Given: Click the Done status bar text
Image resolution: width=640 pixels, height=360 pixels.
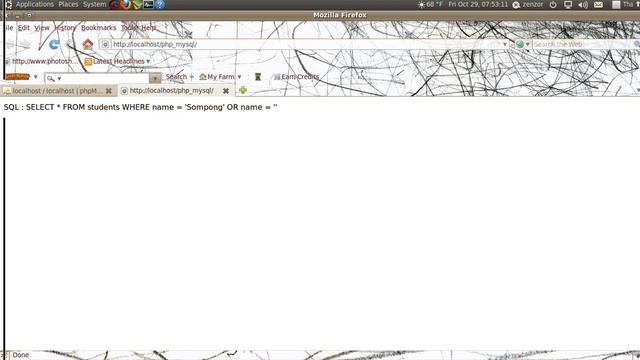Looking at the screenshot, I should [20, 355].
